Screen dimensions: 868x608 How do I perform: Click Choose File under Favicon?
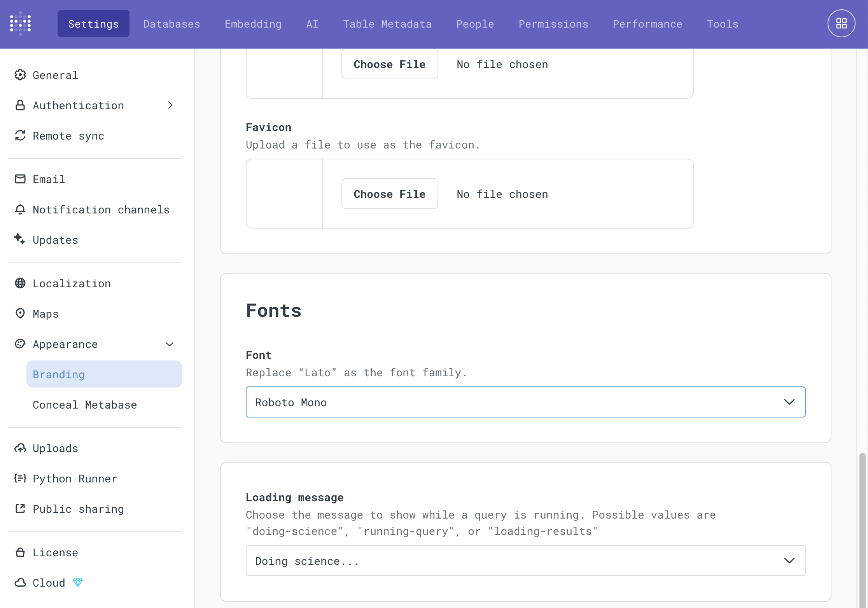point(389,194)
